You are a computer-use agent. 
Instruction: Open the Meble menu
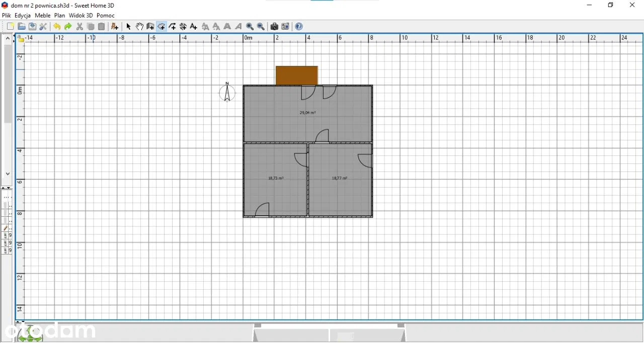click(x=42, y=16)
